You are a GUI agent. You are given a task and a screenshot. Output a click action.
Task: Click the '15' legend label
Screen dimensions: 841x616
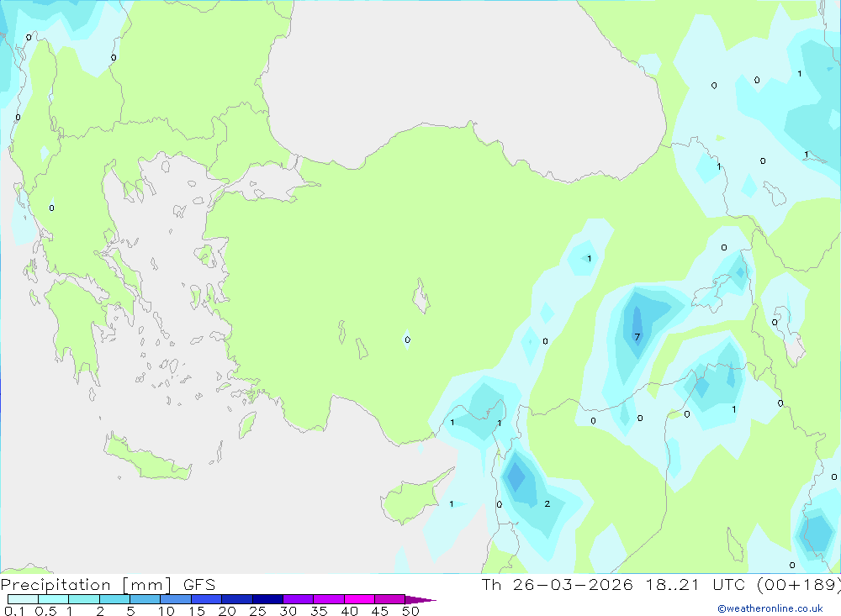[x=196, y=611]
